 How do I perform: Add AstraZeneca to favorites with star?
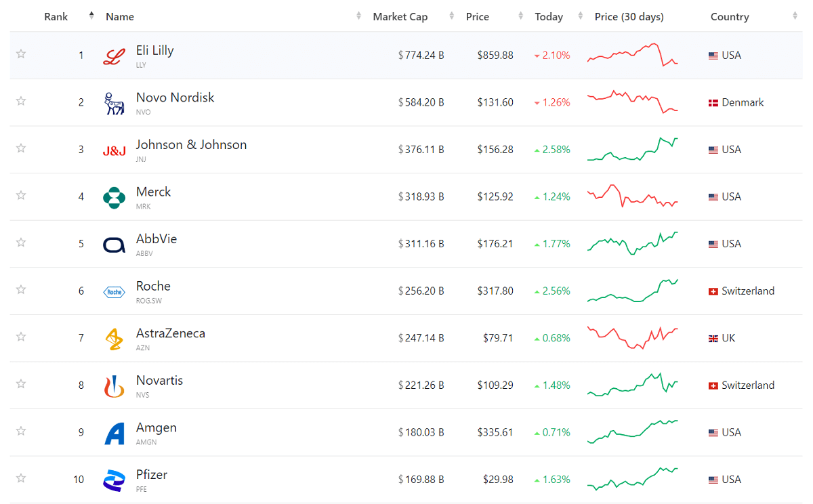21,336
